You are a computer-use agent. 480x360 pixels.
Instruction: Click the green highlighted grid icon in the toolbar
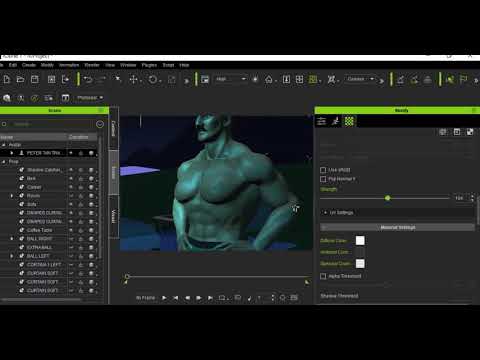[313, 79]
